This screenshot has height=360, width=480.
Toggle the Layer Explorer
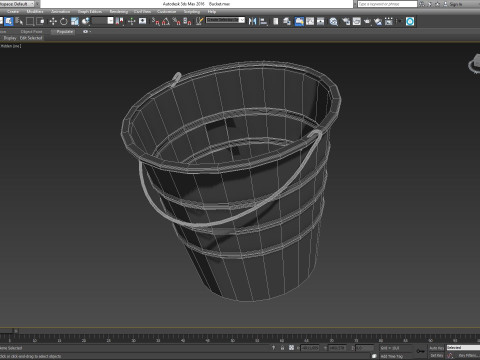pyautogui.click(x=287, y=21)
